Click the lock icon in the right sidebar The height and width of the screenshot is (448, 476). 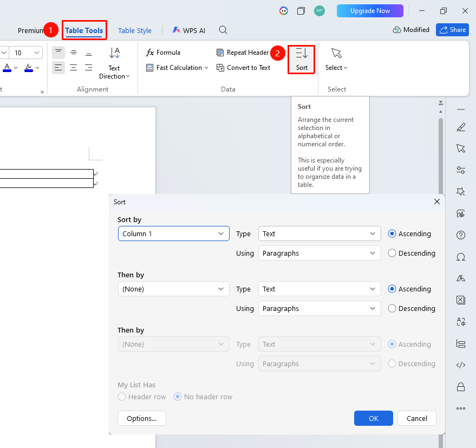[x=461, y=387]
